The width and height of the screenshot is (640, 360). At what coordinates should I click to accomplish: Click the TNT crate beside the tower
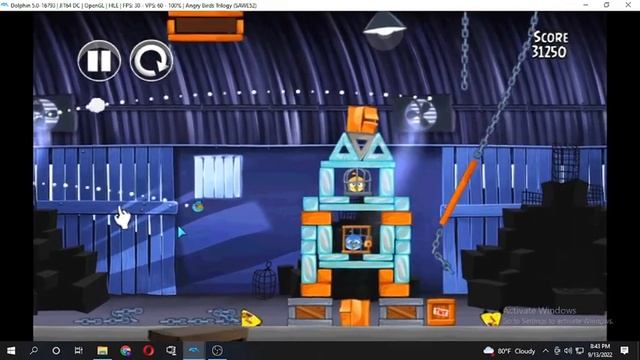(441, 312)
